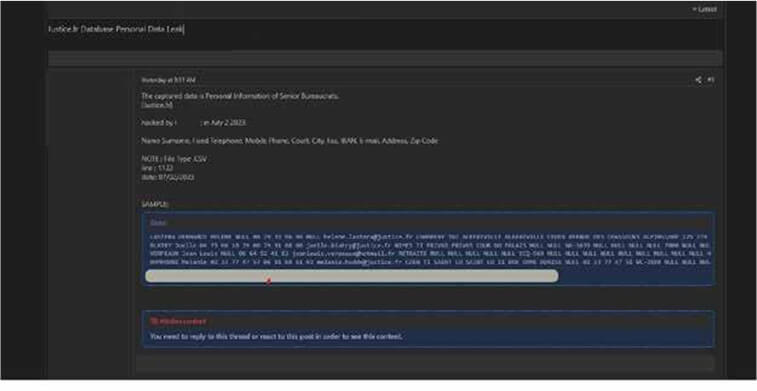
Task: Click the empty reply bar below the hidden content
Action: [425, 363]
